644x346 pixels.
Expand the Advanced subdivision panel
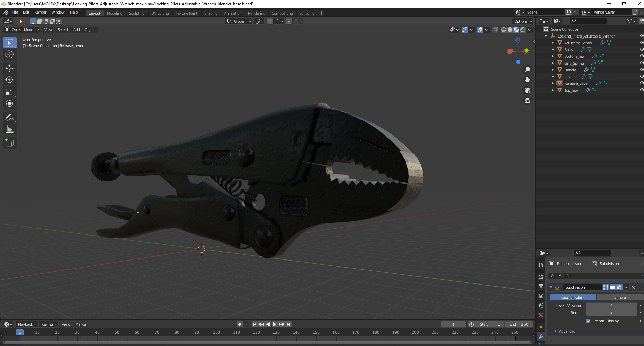[x=567, y=331]
